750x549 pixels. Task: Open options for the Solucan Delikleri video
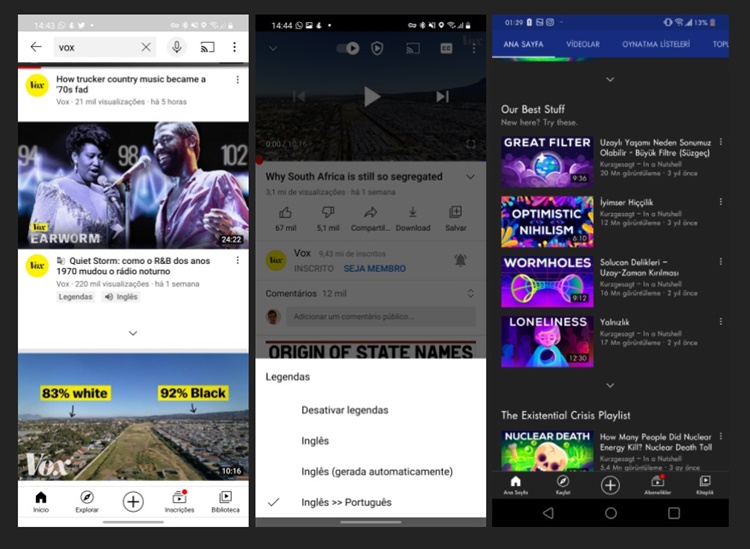coord(721,262)
